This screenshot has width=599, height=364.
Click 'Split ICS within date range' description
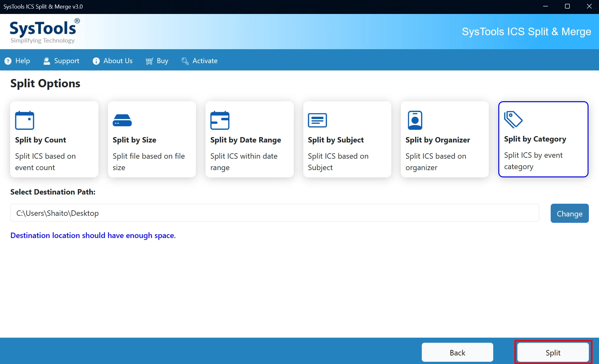coord(244,162)
